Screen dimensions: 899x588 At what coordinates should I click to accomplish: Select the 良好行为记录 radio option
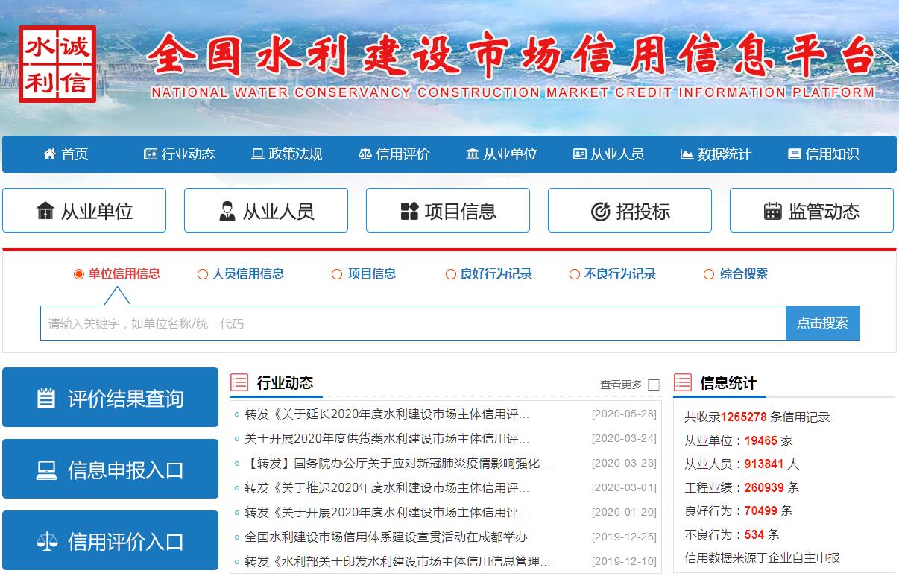451,274
